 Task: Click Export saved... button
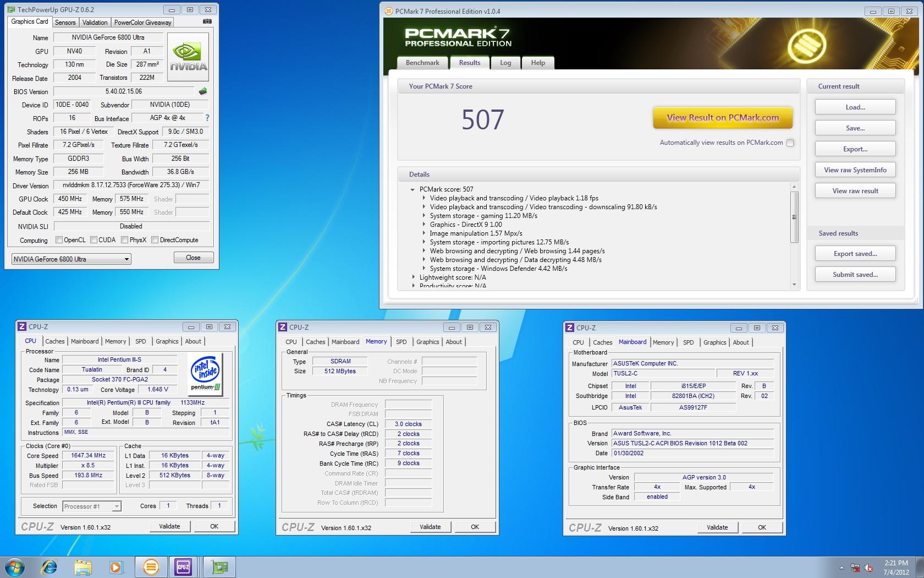pos(855,254)
